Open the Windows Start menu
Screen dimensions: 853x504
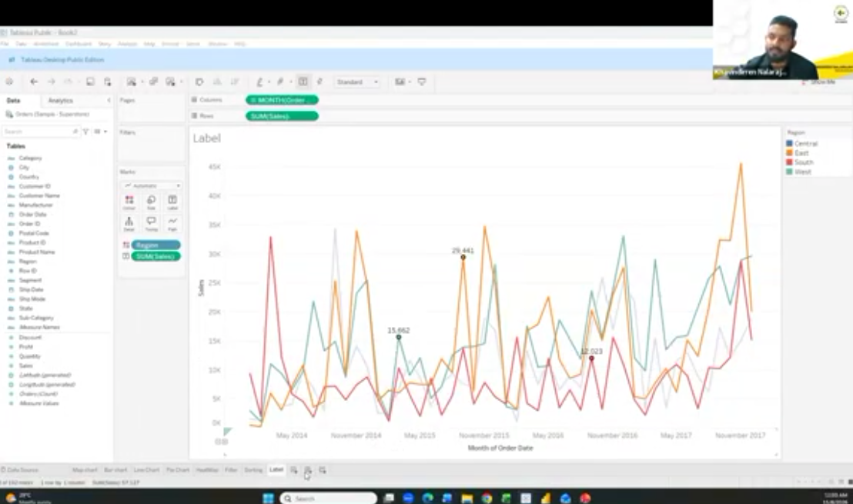click(x=268, y=498)
